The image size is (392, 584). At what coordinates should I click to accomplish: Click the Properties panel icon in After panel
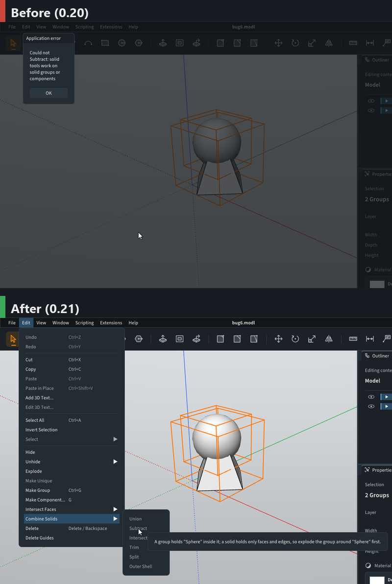coord(367,470)
